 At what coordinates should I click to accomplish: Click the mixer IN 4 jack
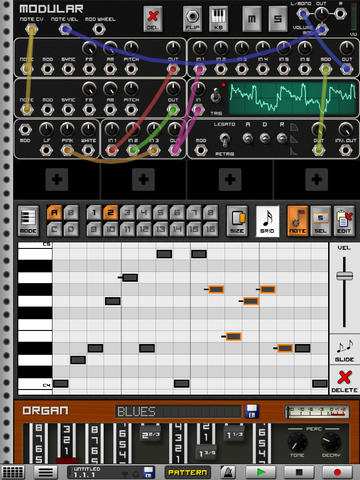click(x=263, y=69)
